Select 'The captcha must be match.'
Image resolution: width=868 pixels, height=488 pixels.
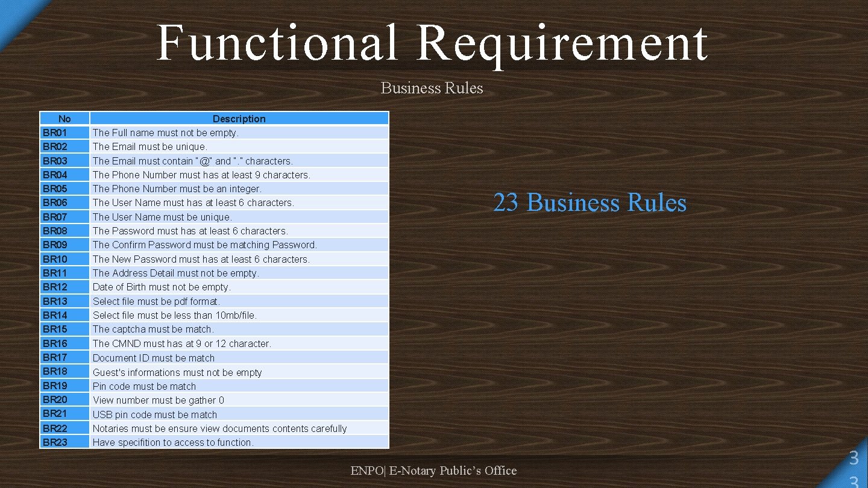[x=239, y=329]
